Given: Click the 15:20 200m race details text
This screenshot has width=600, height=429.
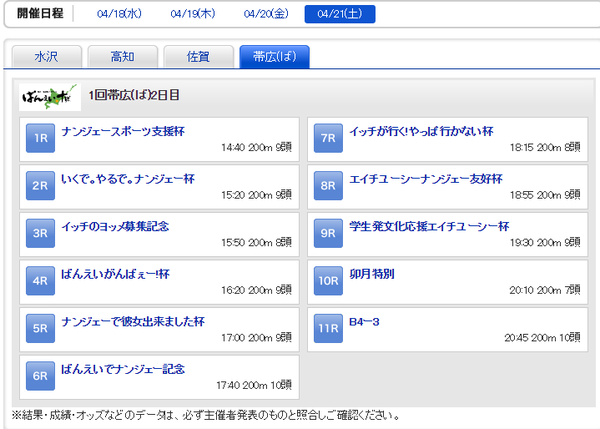Looking at the screenshot, I should tap(256, 195).
